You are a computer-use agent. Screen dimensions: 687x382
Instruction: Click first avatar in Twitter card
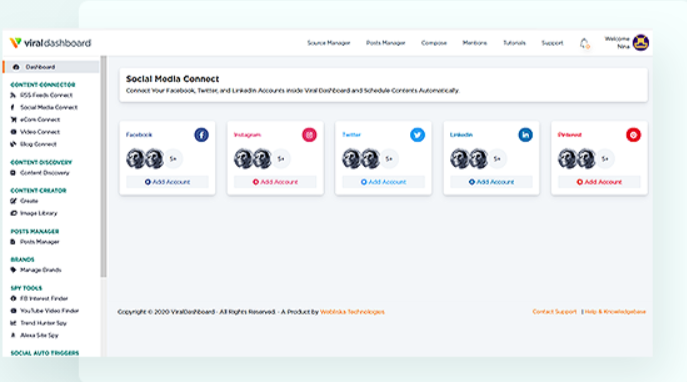click(351, 159)
